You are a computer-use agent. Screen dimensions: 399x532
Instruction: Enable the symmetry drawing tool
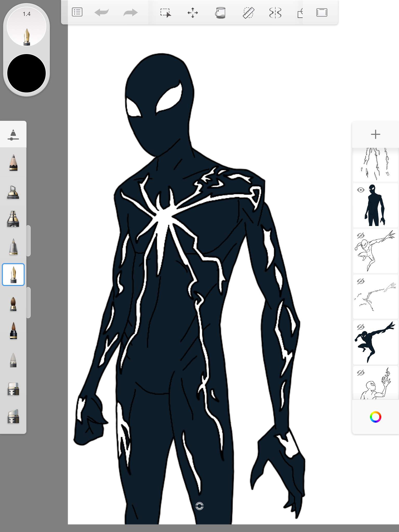click(x=275, y=13)
